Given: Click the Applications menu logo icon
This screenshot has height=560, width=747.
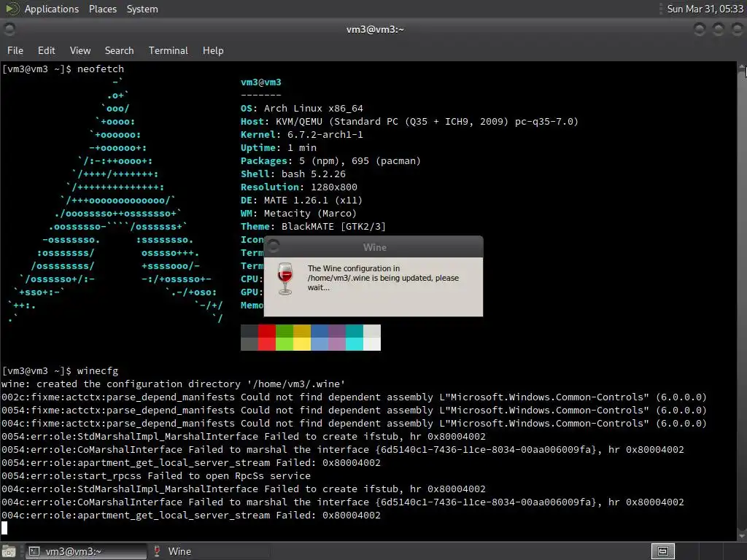Looking at the screenshot, I should click(x=12, y=9).
